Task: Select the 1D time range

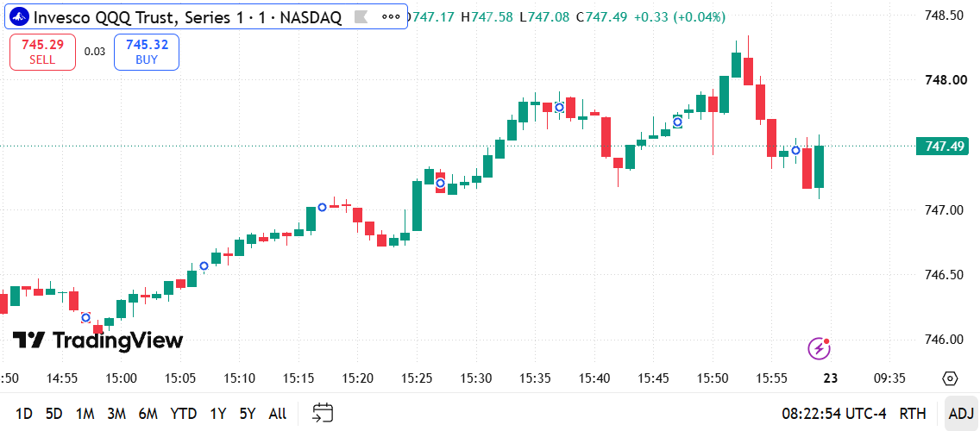Action: [24, 414]
